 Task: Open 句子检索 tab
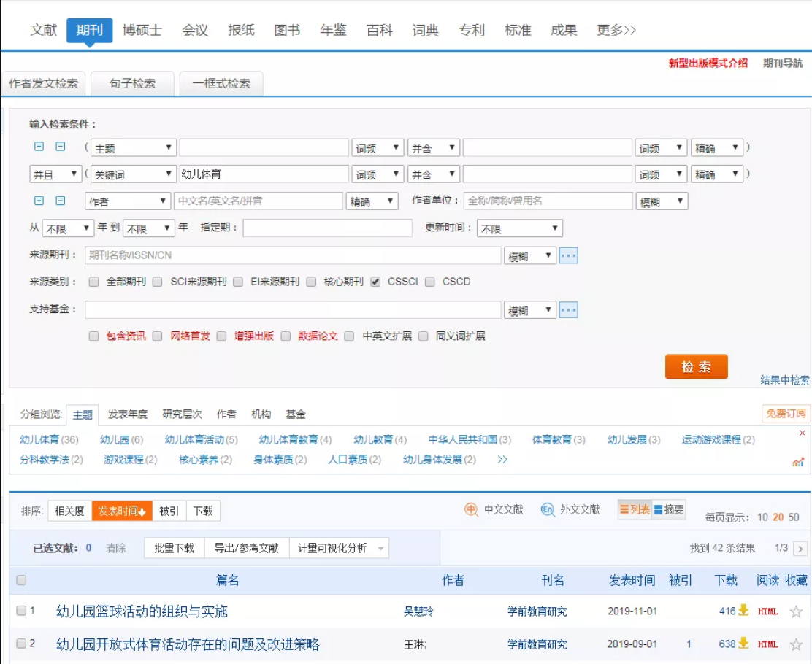133,83
